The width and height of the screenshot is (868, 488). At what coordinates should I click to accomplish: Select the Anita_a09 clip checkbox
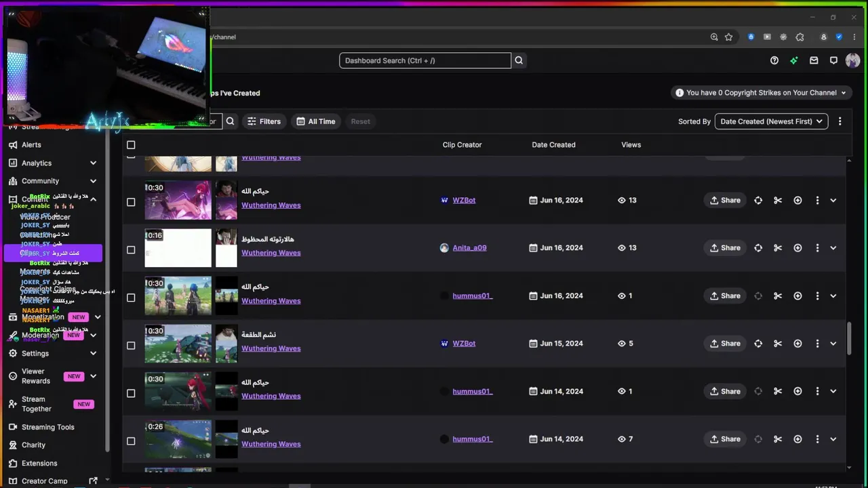point(131,249)
